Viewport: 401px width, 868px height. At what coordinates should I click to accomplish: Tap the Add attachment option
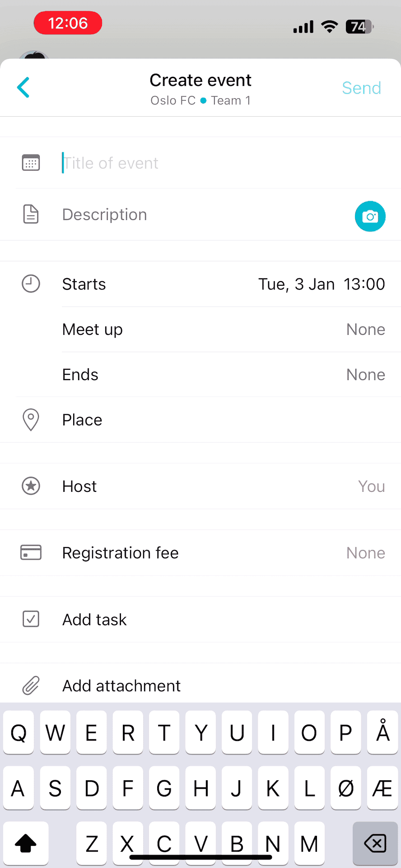tap(121, 686)
